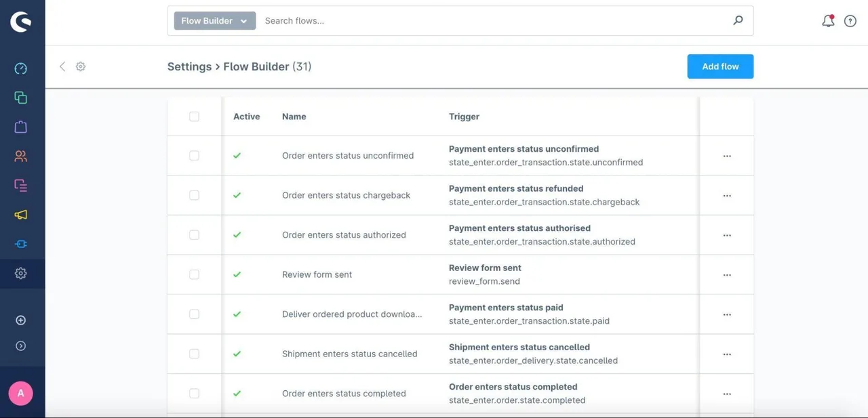Open the Marketing megaphone icon

(21, 215)
